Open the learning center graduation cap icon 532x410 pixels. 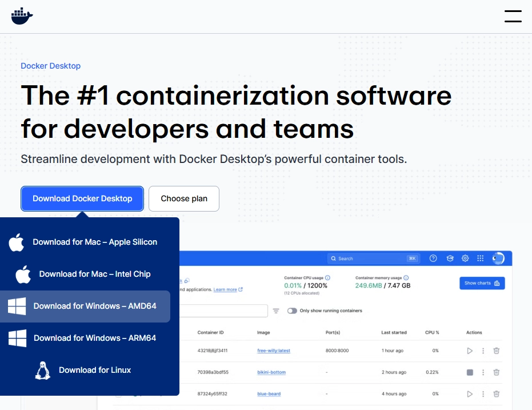(x=450, y=258)
